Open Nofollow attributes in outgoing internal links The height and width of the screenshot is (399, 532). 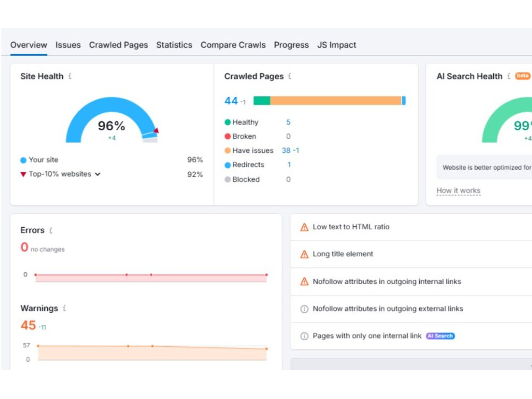[387, 281]
